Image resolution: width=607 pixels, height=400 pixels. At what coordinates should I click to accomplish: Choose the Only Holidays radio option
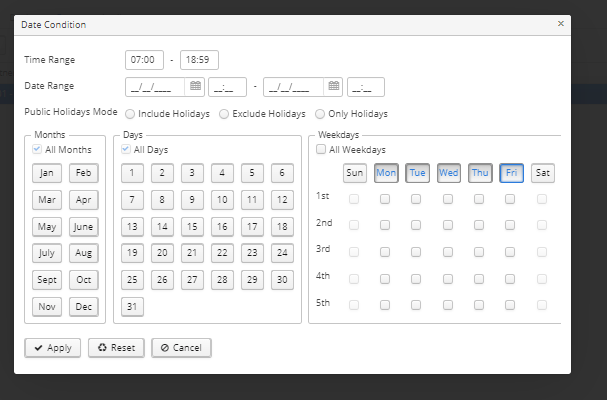tap(320, 114)
